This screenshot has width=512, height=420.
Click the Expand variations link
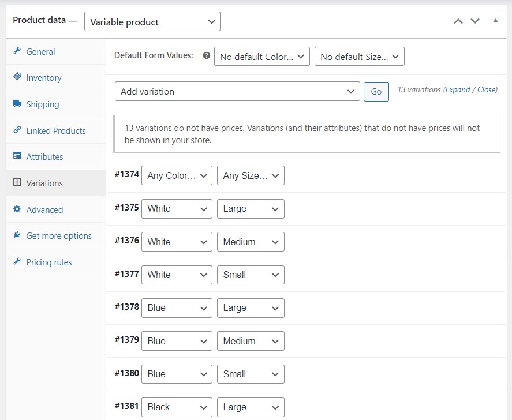458,90
